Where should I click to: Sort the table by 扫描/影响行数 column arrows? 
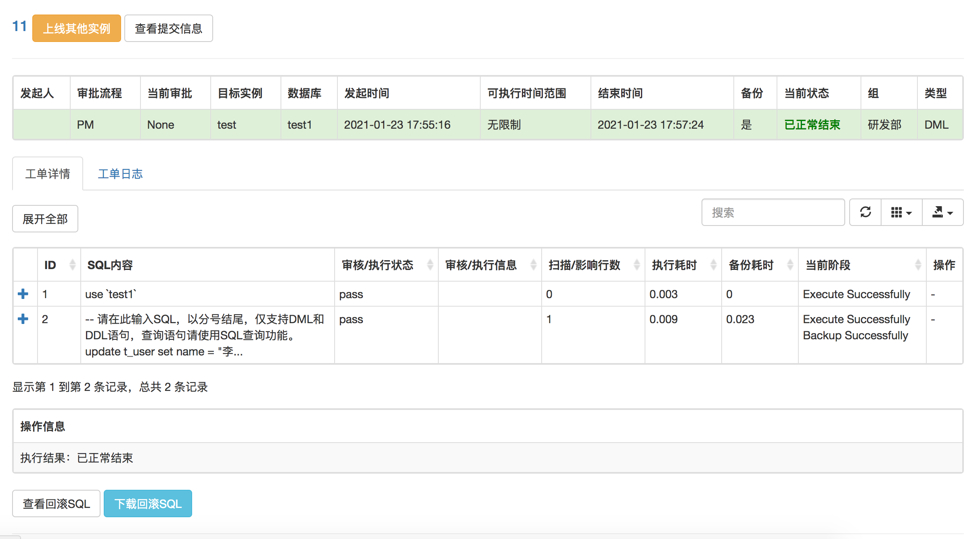(637, 265)
